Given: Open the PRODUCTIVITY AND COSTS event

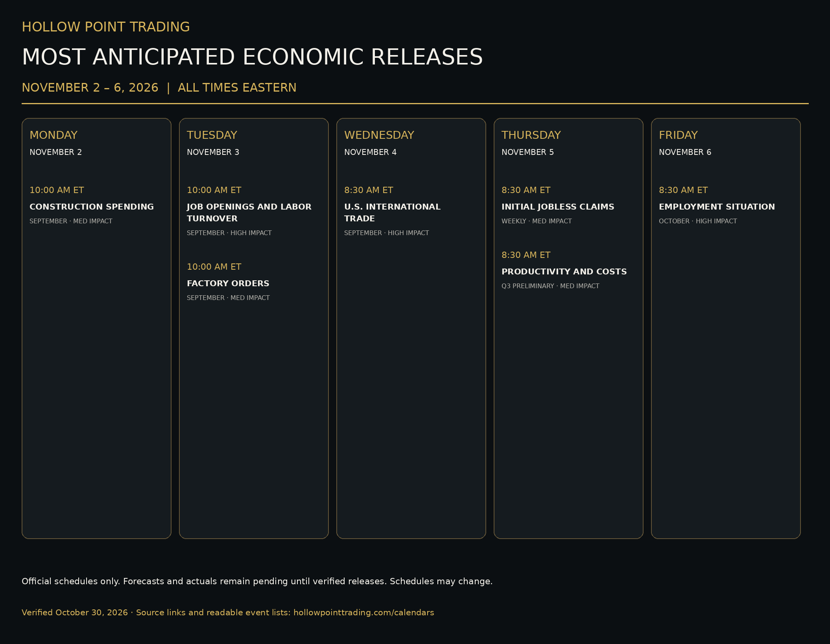Looking at the screenshot, I should (564, 271).
